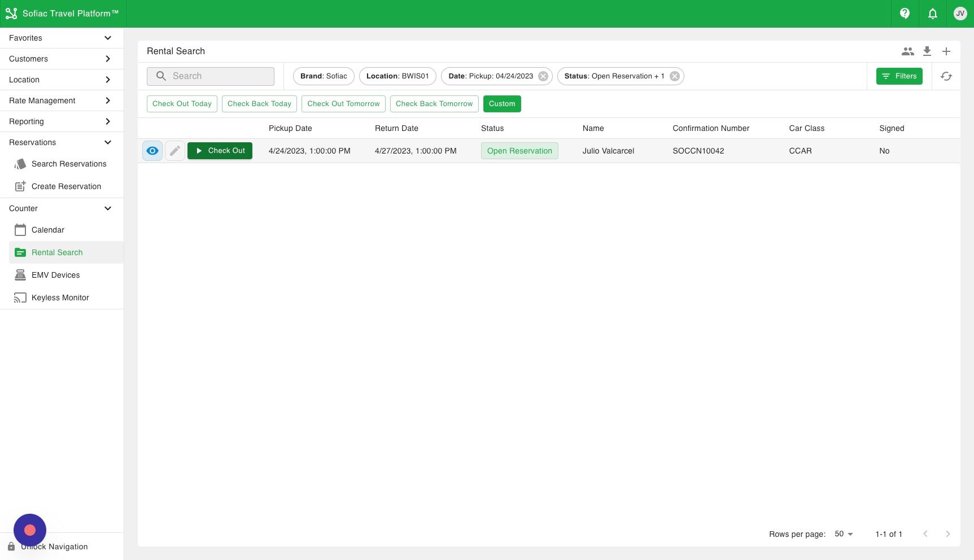974x560 pixels.
Task: Open the Keyless Monitor tool
Action: pos(21,297)
